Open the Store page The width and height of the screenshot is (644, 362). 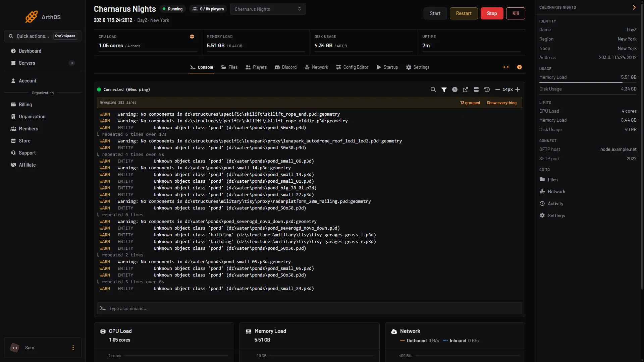click(43, 141)
